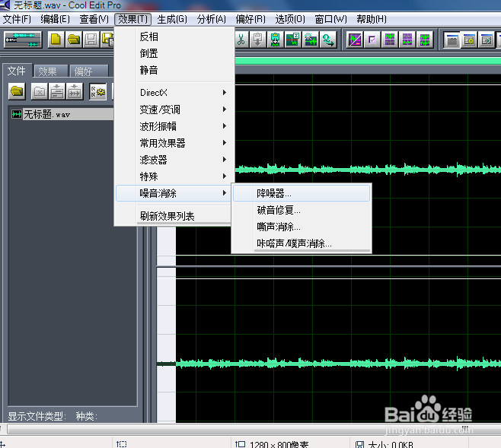Switch to the 效果 panel tab
Screen dimensions: 501x448
tap(49, 71)
